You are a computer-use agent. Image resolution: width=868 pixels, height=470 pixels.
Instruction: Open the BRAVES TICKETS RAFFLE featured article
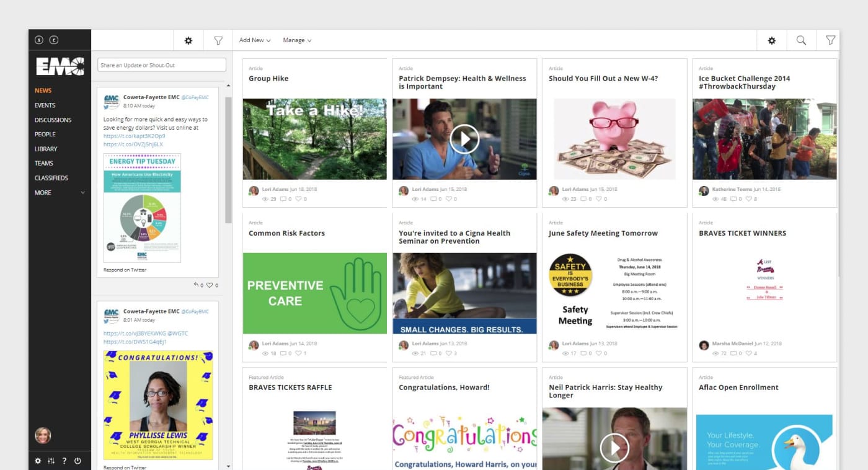point(290,388)
